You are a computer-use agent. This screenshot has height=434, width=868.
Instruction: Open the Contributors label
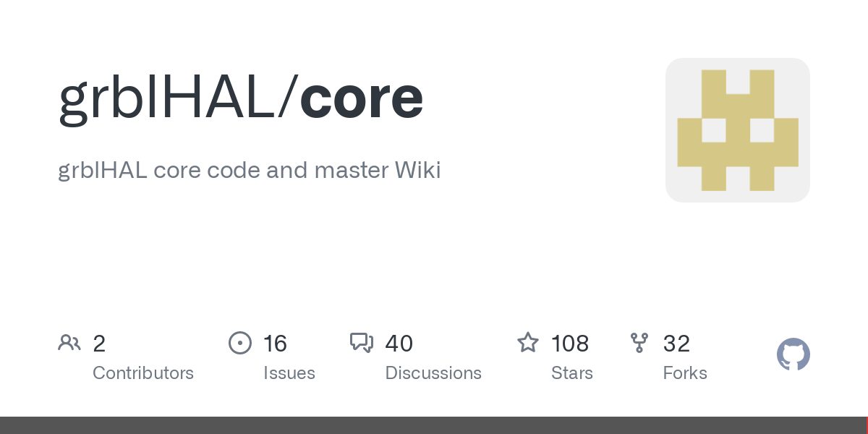point(143,373)
